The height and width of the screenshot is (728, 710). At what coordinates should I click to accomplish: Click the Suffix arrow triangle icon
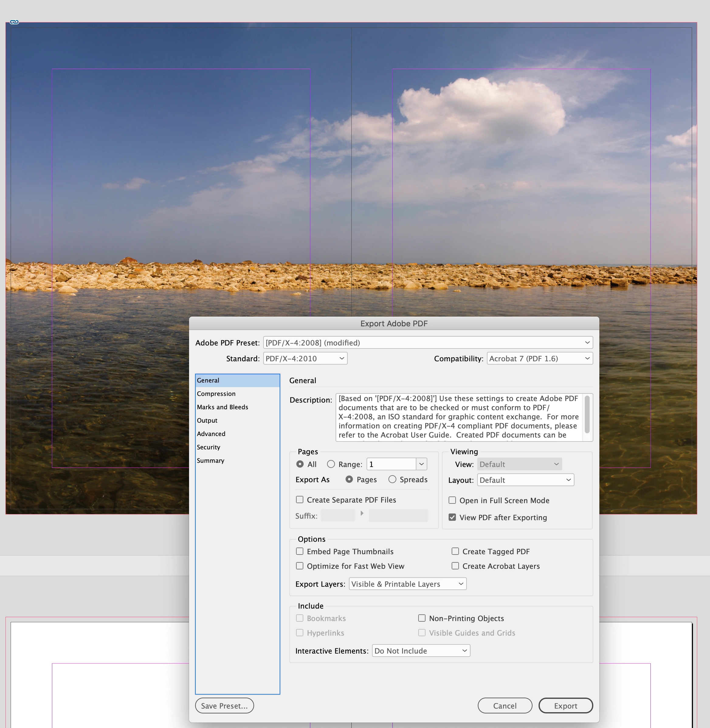point(361,513)
